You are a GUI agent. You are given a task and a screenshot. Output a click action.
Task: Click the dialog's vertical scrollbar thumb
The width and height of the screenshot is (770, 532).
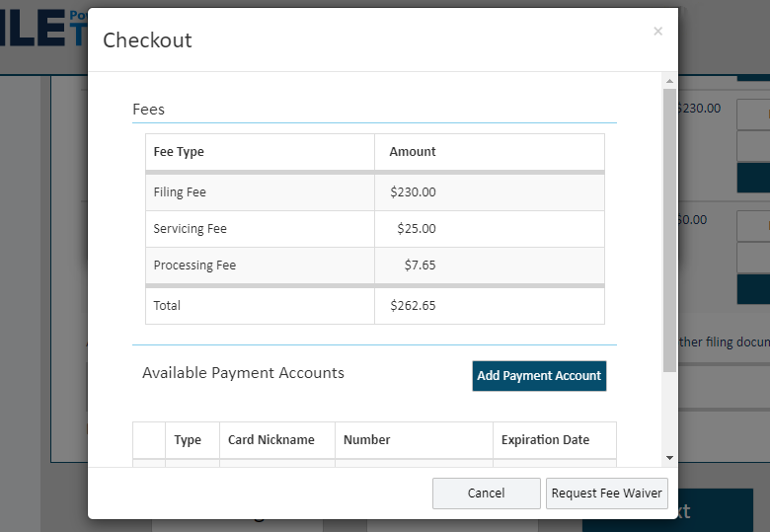click(x=669, y=227)
